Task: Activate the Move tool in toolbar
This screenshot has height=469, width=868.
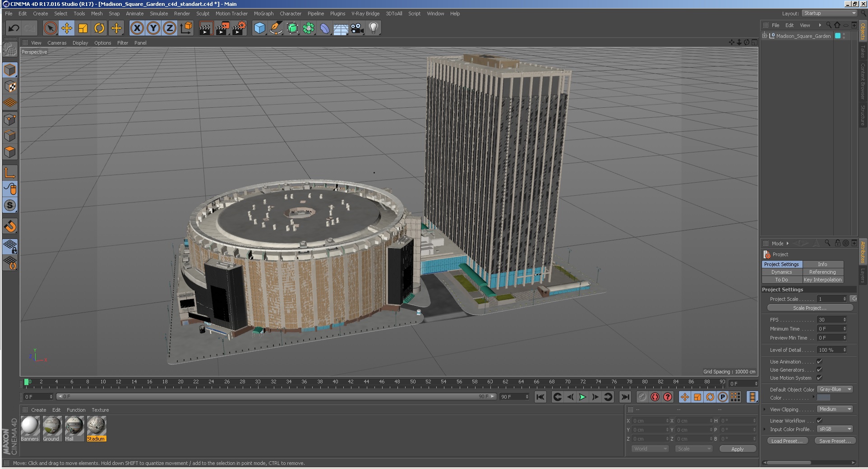Action: (67, 28)
